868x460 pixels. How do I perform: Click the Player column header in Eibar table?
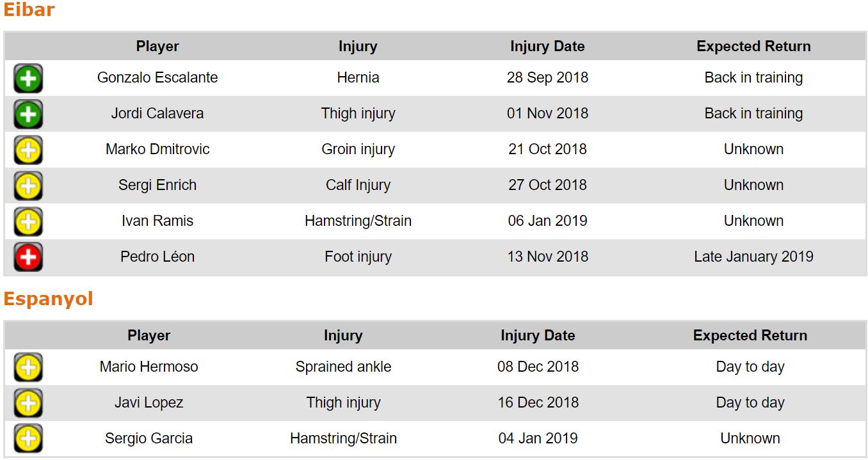[157, 47]
